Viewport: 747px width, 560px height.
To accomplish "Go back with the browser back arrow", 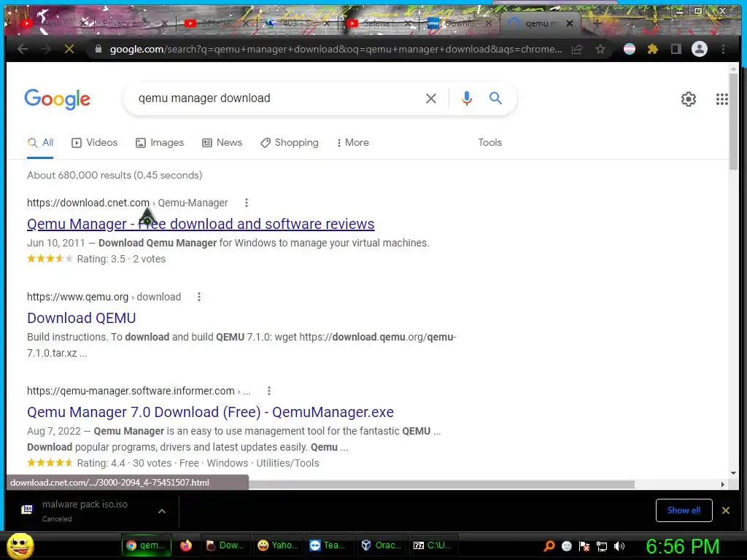I will (23, 49).
